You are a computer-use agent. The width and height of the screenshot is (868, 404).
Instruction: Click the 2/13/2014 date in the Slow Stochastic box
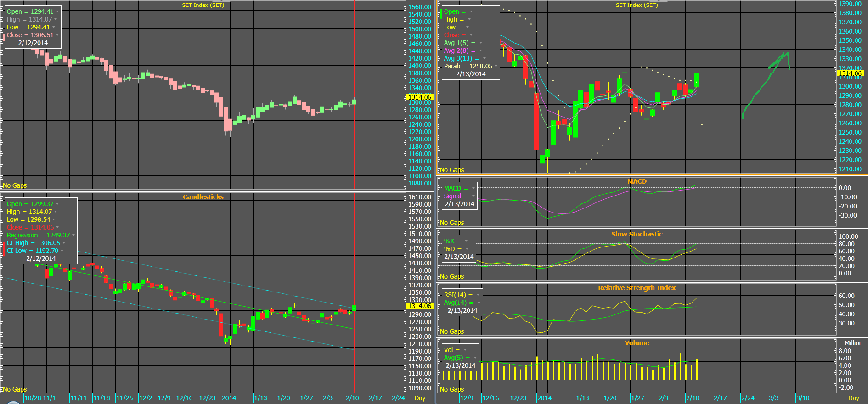(x=458, y=257)
